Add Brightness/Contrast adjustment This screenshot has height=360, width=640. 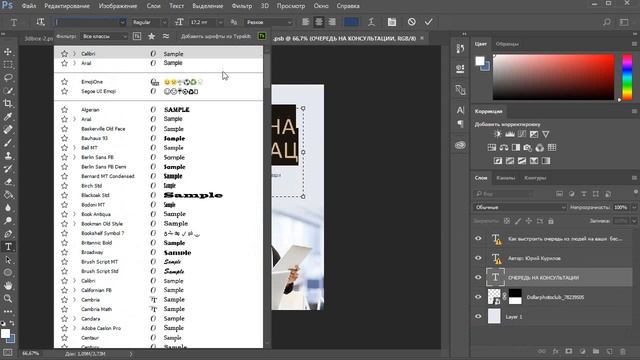(498, 134)
